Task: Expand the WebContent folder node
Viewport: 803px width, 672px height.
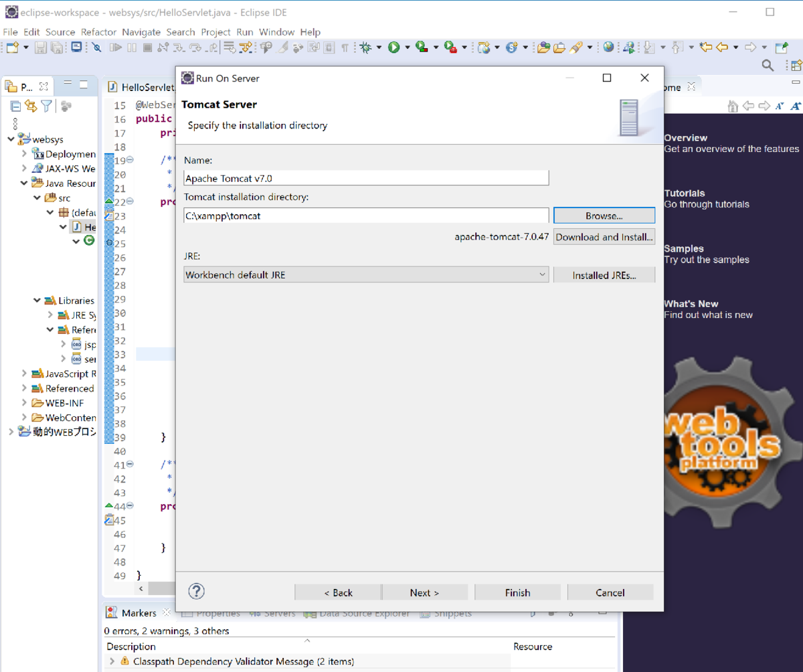Action: click(24, 418)
